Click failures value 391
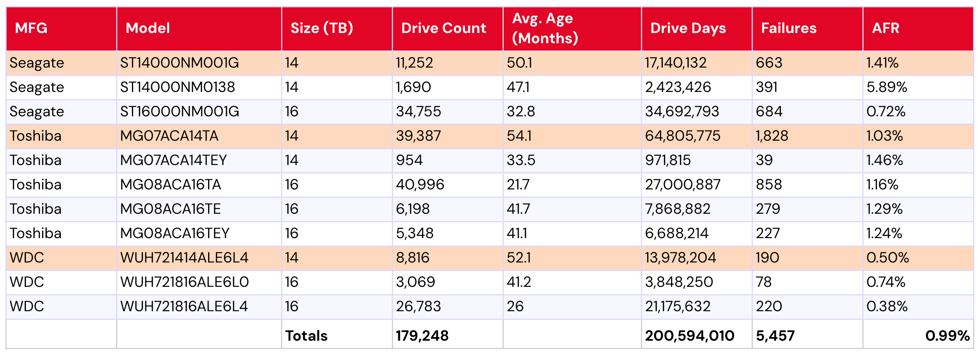Viewport: 980px width, 356px height. 767,87
